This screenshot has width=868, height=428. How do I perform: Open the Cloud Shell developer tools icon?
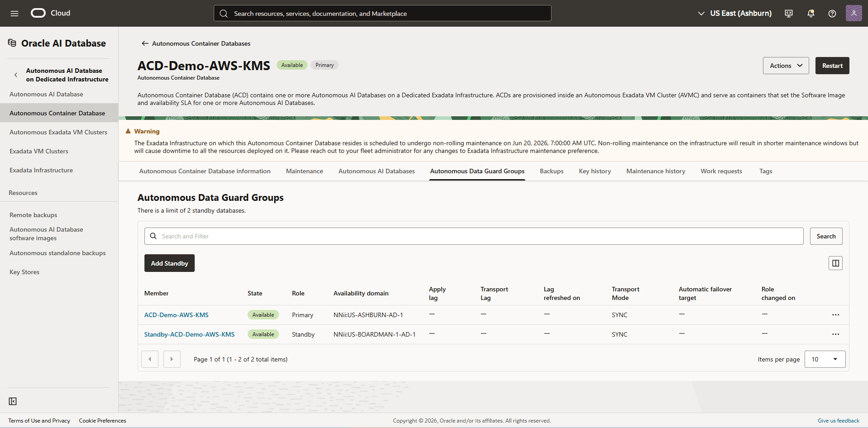(x=789, y=14)
